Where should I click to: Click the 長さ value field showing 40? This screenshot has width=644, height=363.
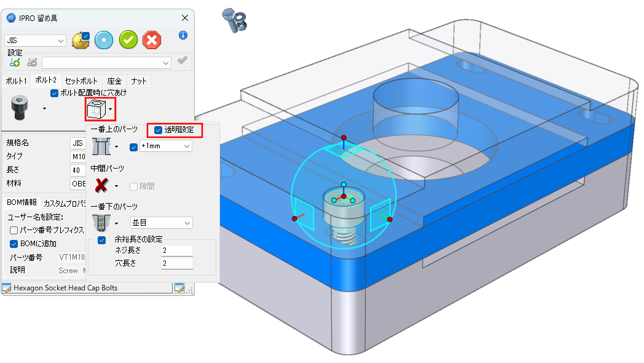78,170
